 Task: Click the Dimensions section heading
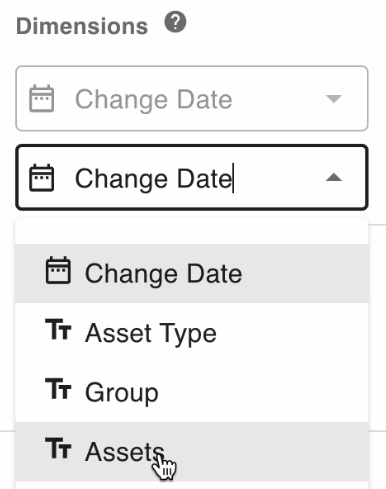click(82, 26)
